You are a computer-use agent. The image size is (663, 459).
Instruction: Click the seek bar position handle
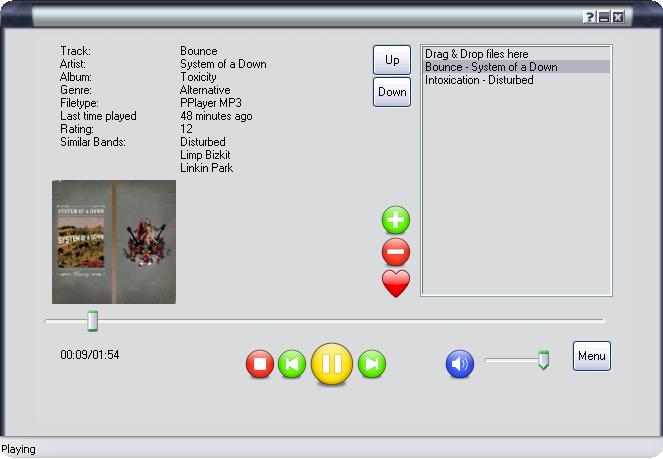point(92,321)
